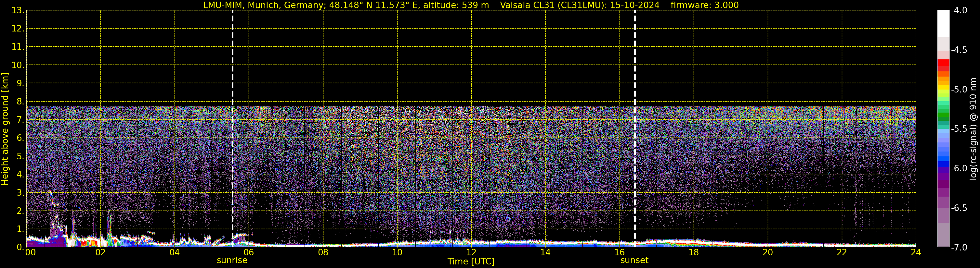Click the '-5.5' colorbar tick label

(x=959, y=129)
